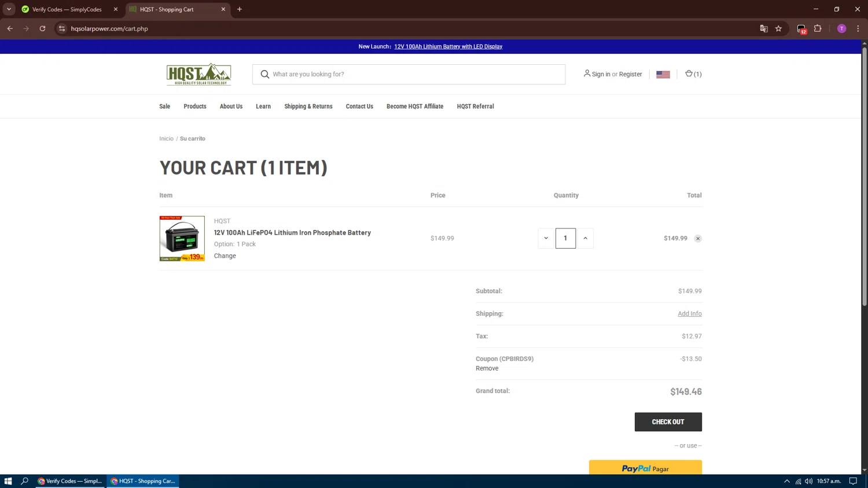Image resolution: width=868 pixels, height=488 pixels.
Task: Click the Su carrito breadcrumb text
Action: tap(193, 139)
